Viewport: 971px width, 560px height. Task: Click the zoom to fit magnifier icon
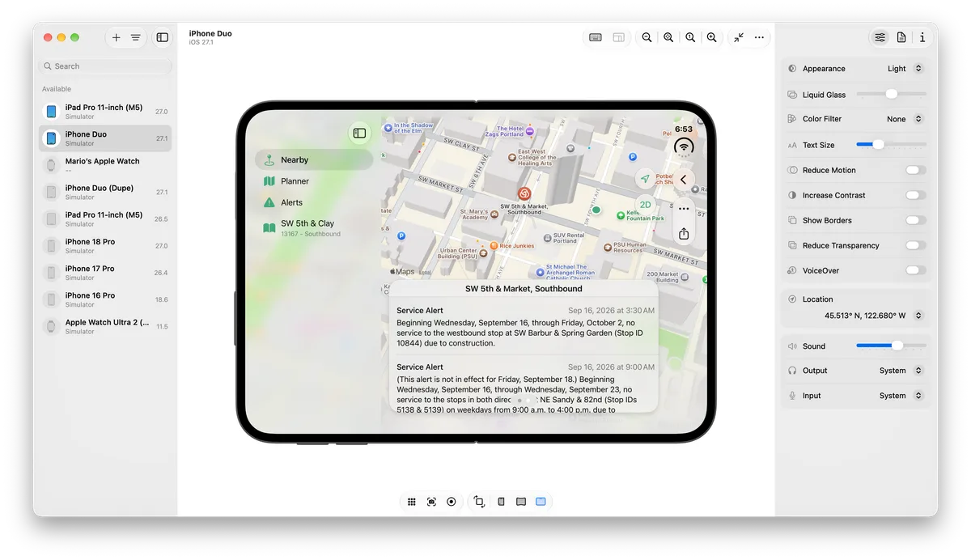coord(668,37)
